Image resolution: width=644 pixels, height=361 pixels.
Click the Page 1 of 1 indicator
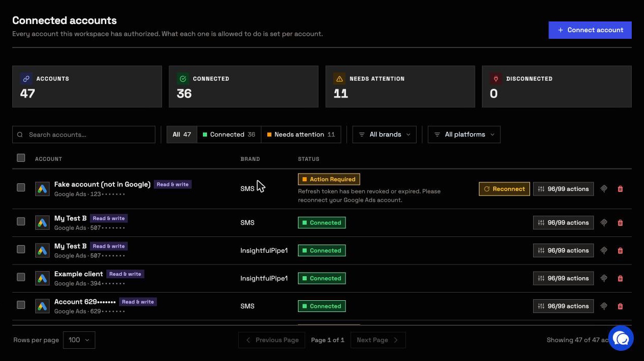pos(328,340)
